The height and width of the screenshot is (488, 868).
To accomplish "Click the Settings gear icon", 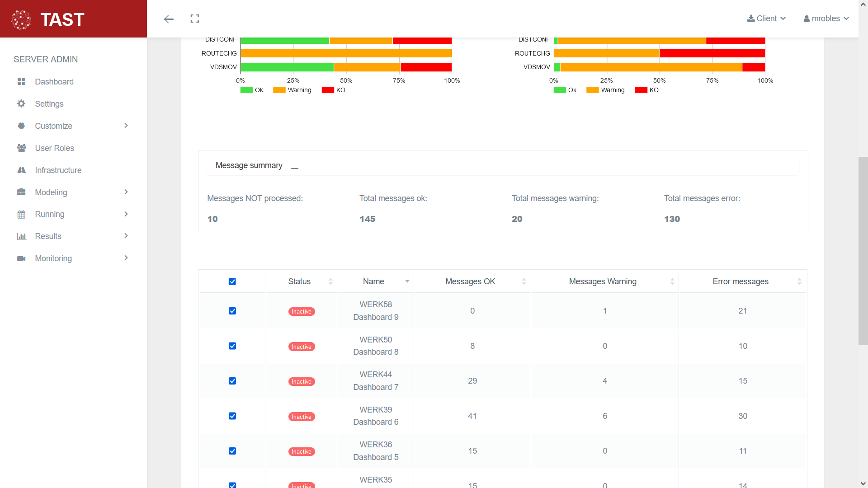I will [21, 103].
